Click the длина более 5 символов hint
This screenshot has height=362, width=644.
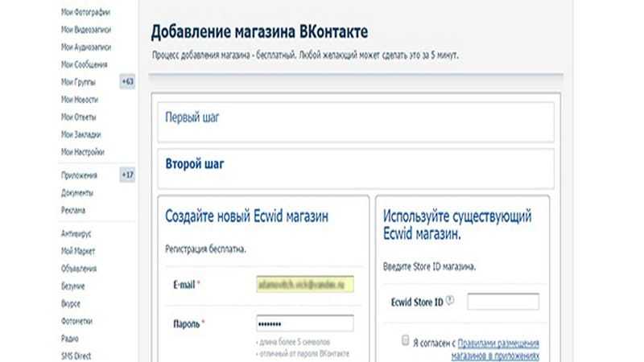294,342
